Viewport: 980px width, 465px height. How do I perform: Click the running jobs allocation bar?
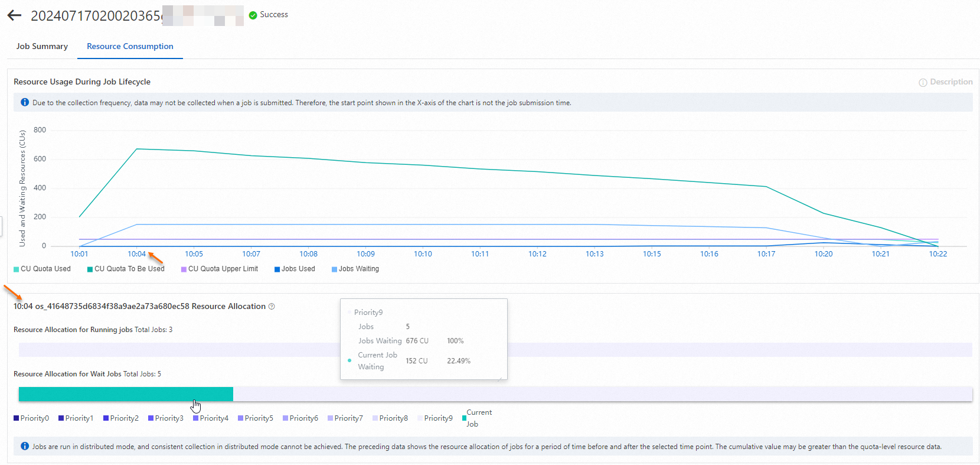pyautogui.click(x=495, y=350)
